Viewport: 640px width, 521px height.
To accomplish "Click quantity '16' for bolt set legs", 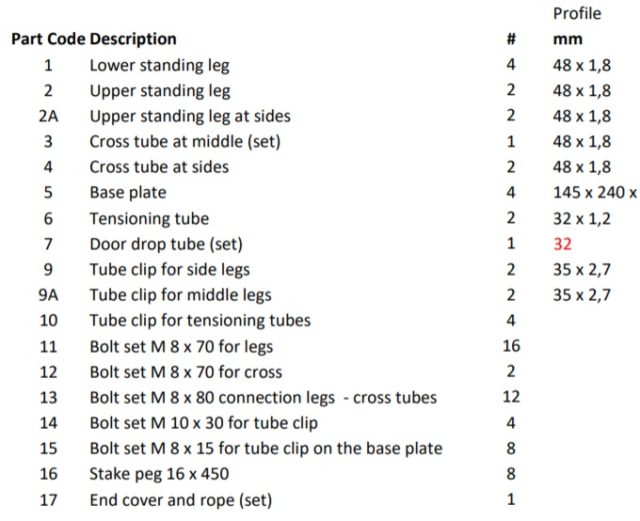I will coord(511,346).
